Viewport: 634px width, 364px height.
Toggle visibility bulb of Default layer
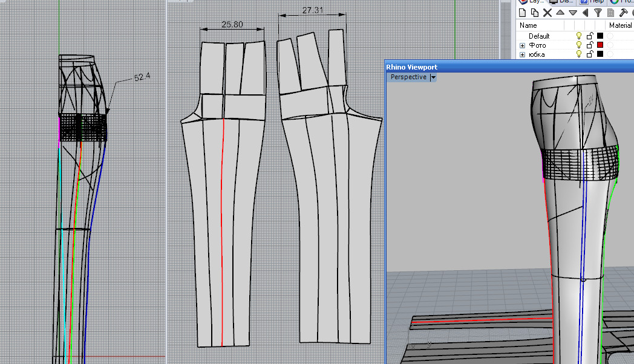579,36
